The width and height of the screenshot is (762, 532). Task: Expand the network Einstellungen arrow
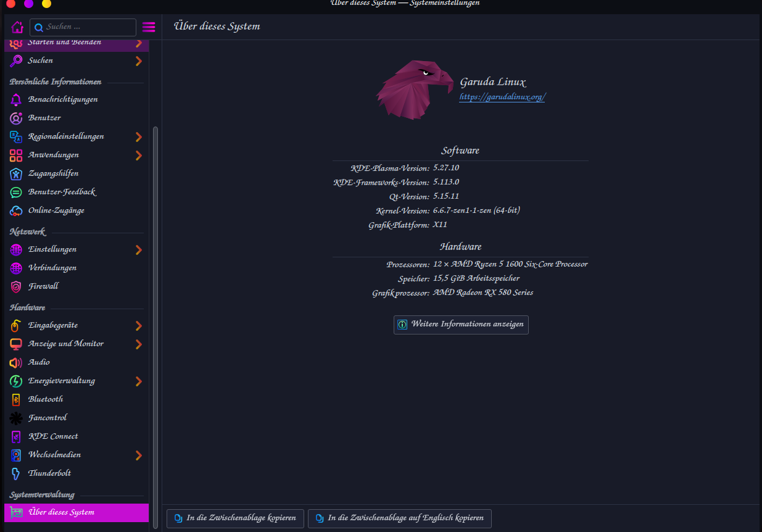[x=139, y=249]
